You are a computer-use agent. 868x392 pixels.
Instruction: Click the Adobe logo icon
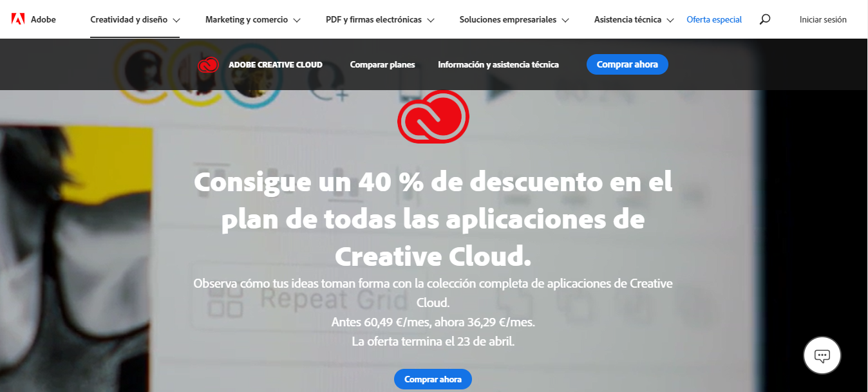[18, 19]
